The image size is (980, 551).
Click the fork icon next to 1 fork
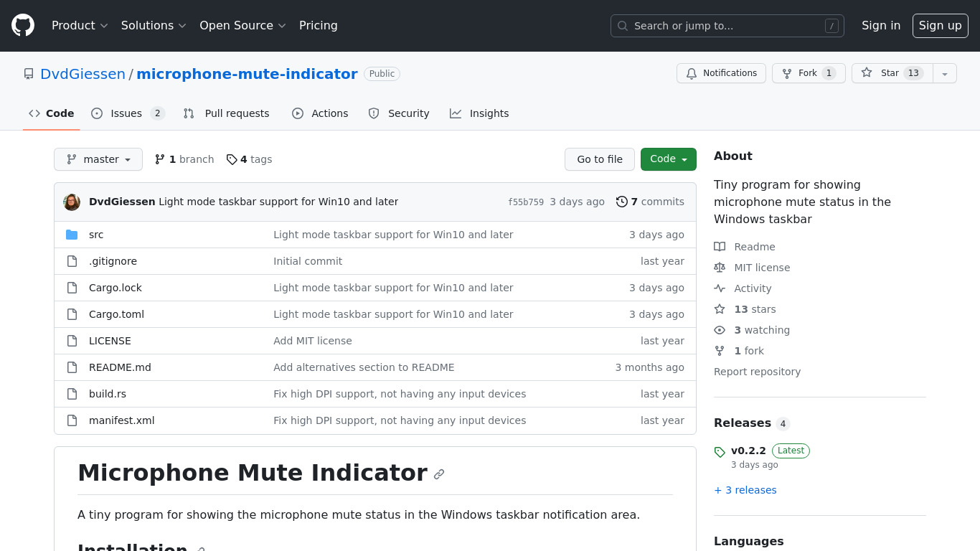[x=720, y=351]
